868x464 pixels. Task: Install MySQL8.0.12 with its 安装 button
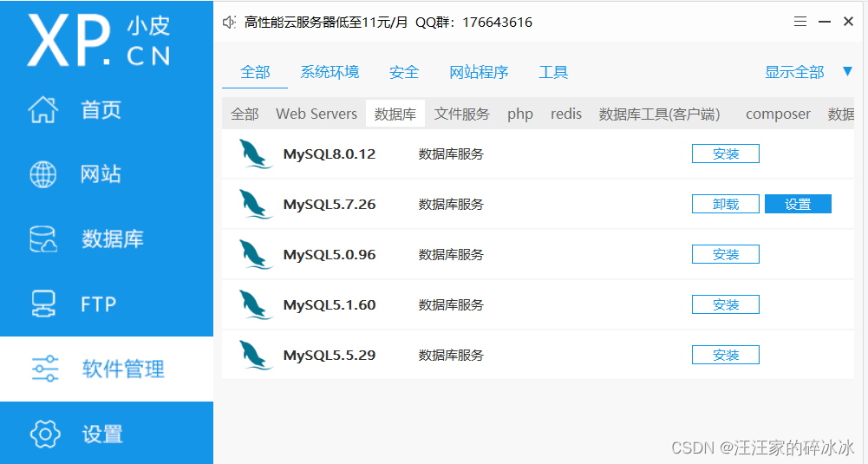coord(726,154)
